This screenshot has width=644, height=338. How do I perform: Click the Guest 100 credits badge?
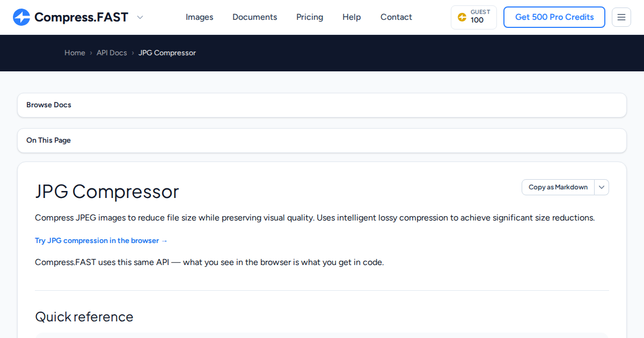pyautogui.click(x=474, y=17)
